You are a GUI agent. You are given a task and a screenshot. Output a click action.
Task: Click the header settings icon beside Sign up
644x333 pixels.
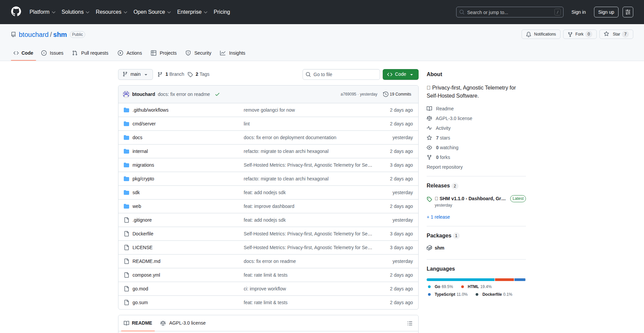click(x=628, y=12)
